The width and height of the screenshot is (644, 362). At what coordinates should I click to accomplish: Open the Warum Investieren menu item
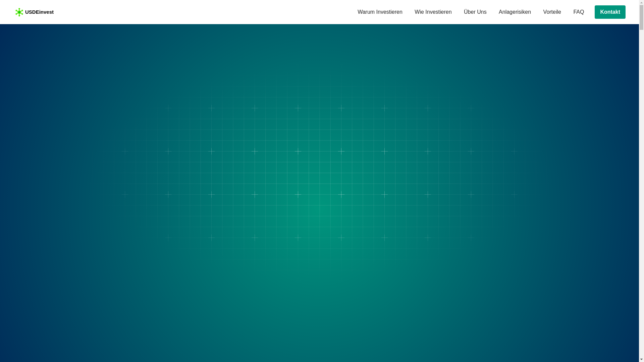tap(380, 12)
